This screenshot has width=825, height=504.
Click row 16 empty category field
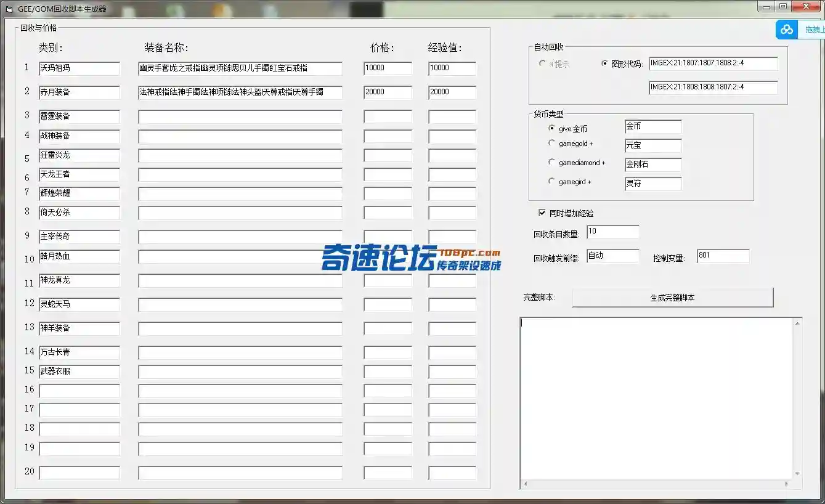(79, 391)
